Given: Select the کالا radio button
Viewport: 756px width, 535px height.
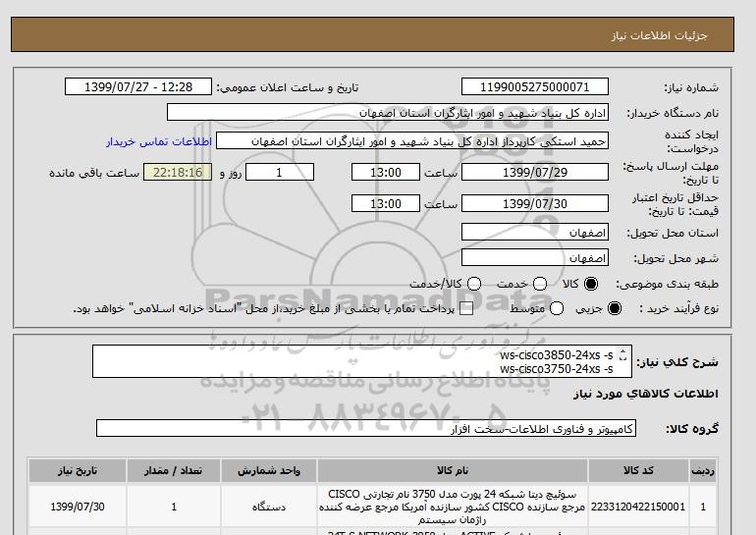Looking at the screenshot, I should pyautogui.click(x=591, y=284).
